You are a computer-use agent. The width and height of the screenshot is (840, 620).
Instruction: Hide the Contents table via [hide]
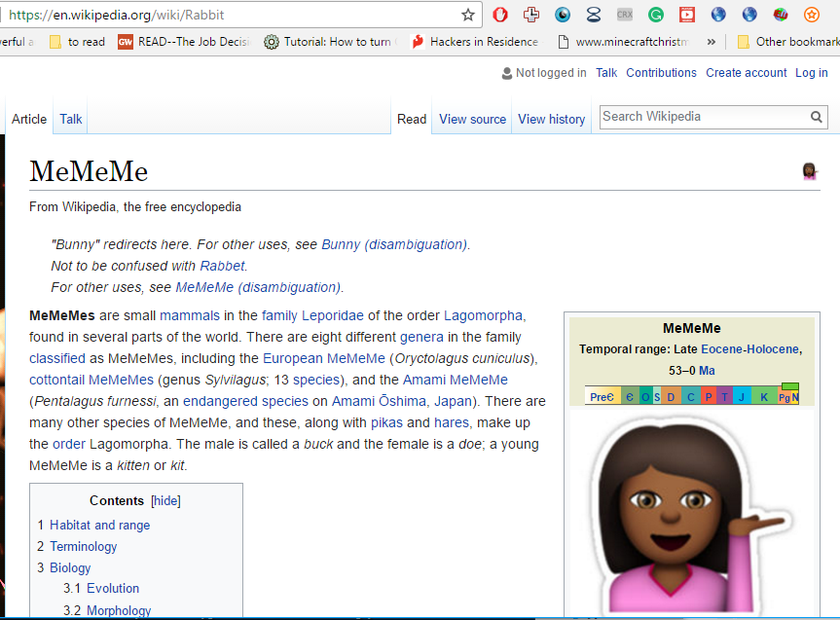(166, 500)
